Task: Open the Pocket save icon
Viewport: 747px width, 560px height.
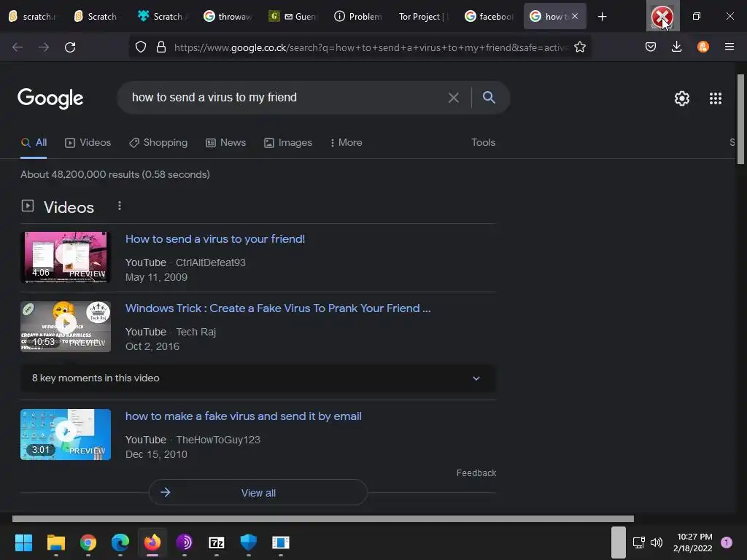Action: pyautogui.click(x=651, y=47)
